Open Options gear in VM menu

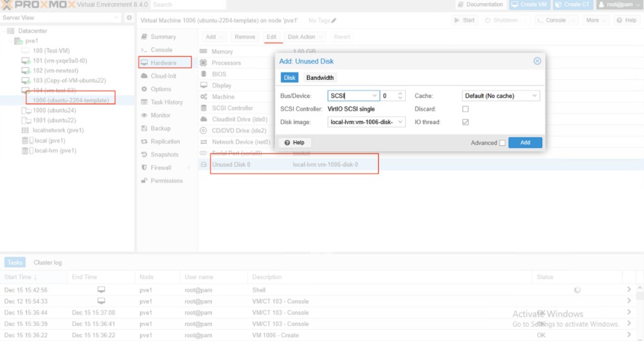(144, 89)
